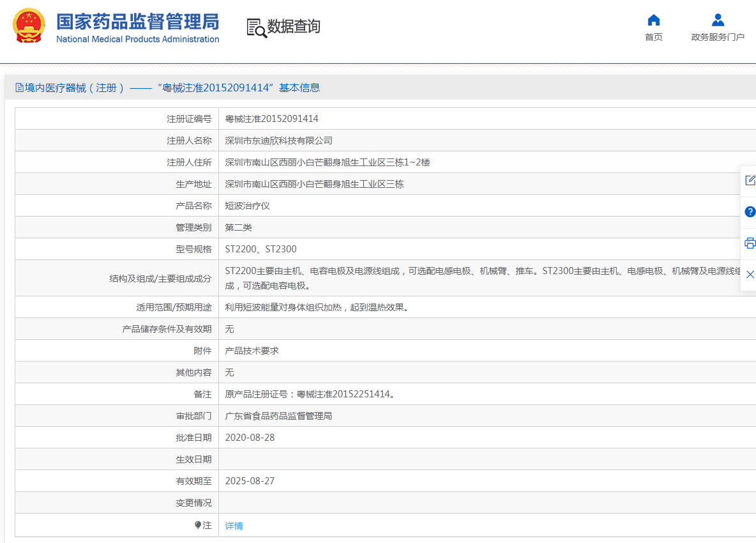Click approval department 广东省食品药品监督管理局
This screenshot has width=756, height=543.
[278, 416]
